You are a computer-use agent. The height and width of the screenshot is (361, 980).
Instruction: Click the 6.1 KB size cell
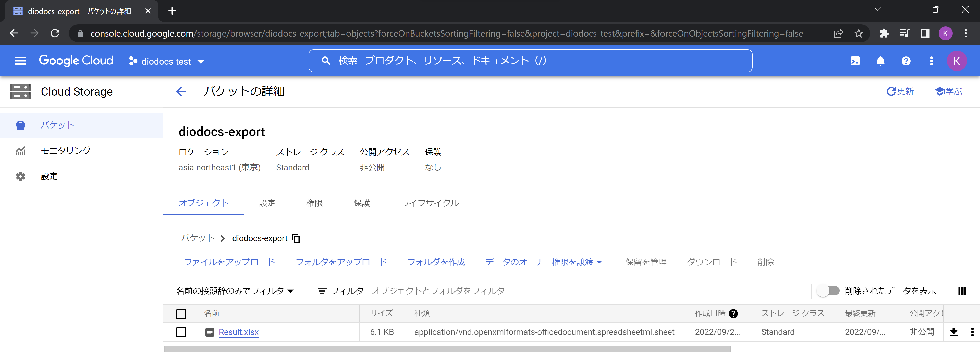point(382,332)
